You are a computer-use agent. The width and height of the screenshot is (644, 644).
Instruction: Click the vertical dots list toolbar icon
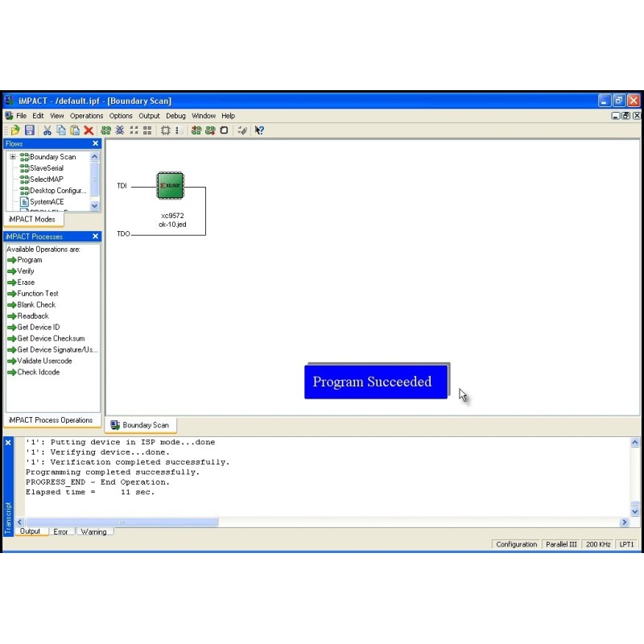click(178, 130)
